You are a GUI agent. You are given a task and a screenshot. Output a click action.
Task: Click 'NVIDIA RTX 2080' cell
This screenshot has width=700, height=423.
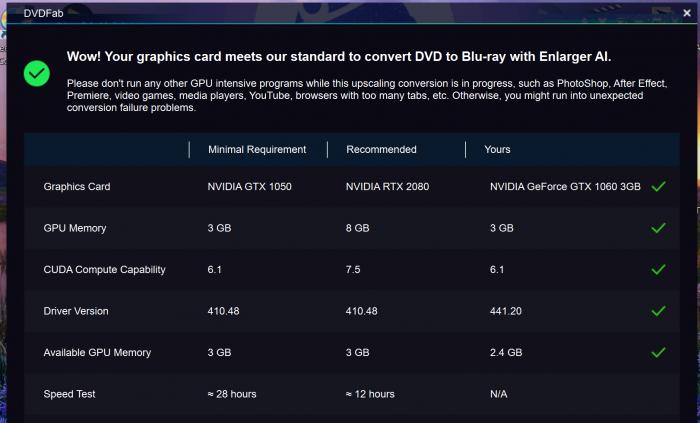coord(388,187)
